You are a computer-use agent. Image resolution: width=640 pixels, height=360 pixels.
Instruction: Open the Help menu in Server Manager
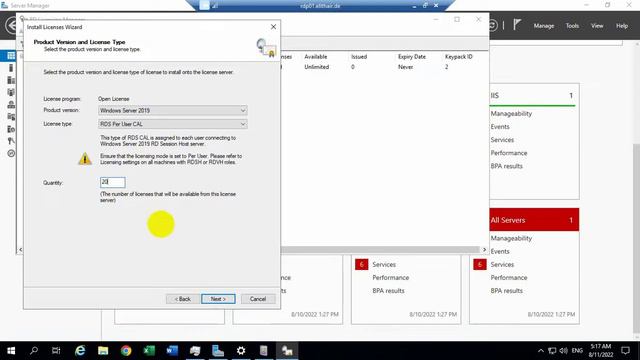coord(622,26)
